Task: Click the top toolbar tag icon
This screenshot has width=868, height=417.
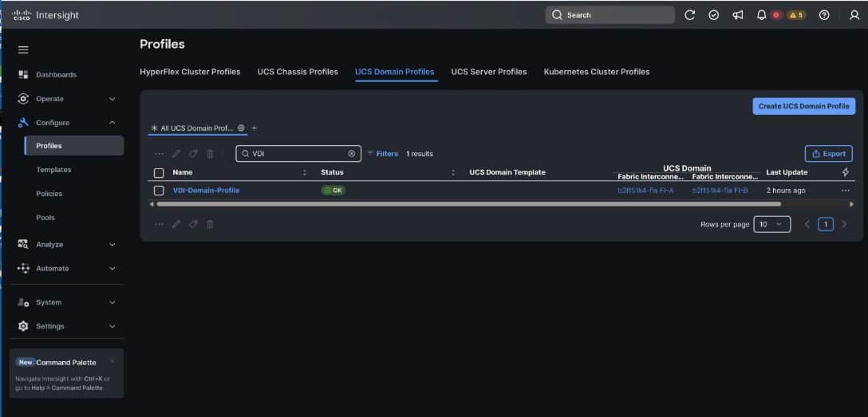Action: click(x=193, y=154)
